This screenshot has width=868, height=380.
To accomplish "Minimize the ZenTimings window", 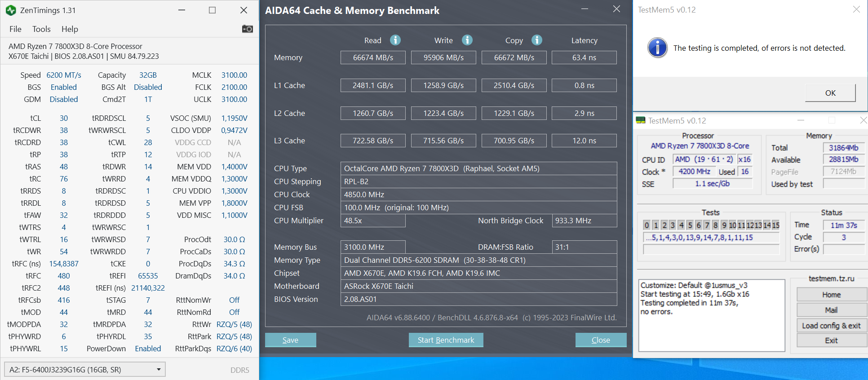I will (x=182, y=10).
